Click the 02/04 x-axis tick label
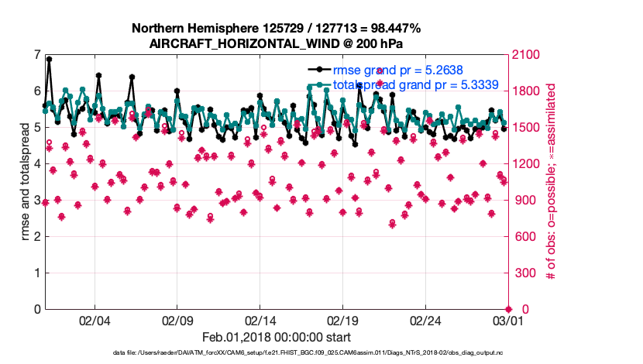The height and width of the screenshot is (364, 643). click(95, 321)
